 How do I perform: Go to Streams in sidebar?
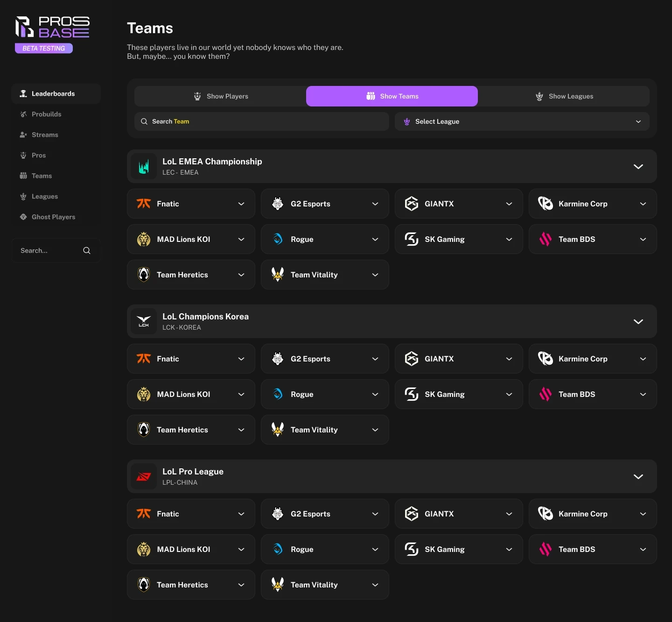[56, 135]
